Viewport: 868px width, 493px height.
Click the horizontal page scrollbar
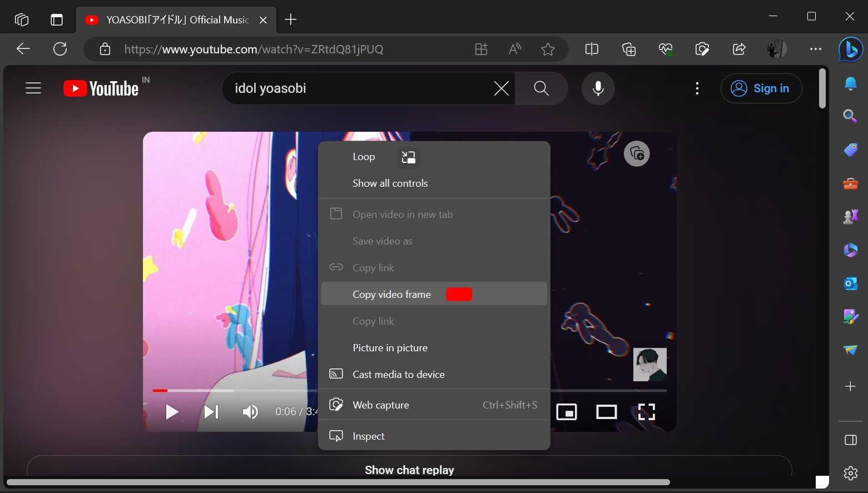(338, 482)
